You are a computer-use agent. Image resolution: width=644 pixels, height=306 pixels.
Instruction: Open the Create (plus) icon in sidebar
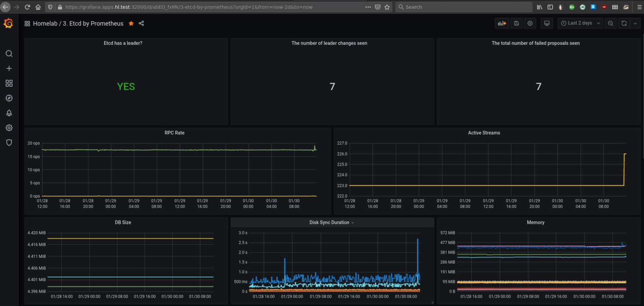coord(9,68)
